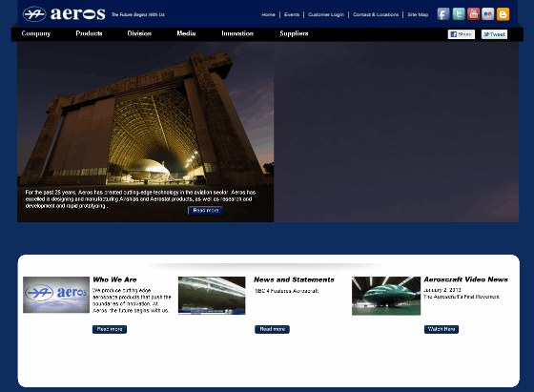
Task: Click The Future Begins With Us tagline
Action: (x=138, y=14)
